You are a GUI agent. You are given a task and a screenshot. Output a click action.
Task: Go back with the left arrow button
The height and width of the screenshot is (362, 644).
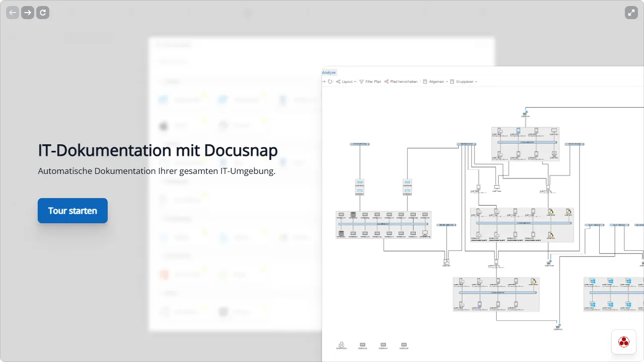[x=13, y=13]
